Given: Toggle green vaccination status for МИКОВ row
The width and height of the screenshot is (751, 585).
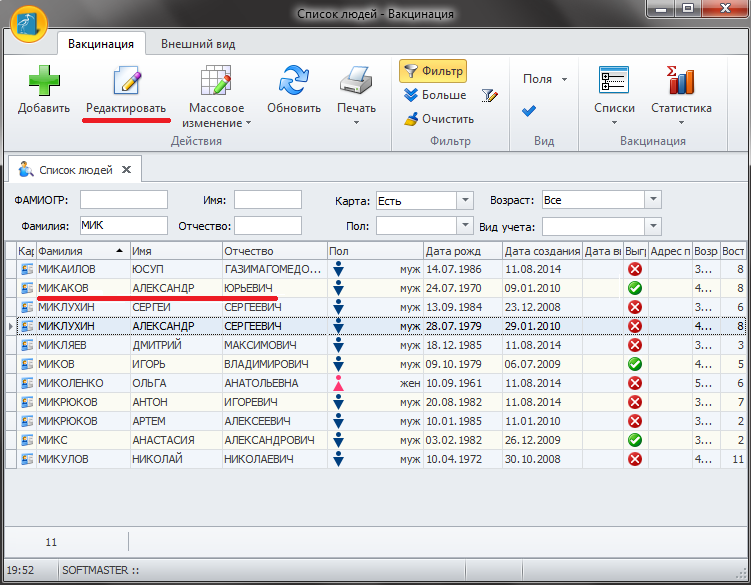Looking at the screenshot, I should coord(634,364).
